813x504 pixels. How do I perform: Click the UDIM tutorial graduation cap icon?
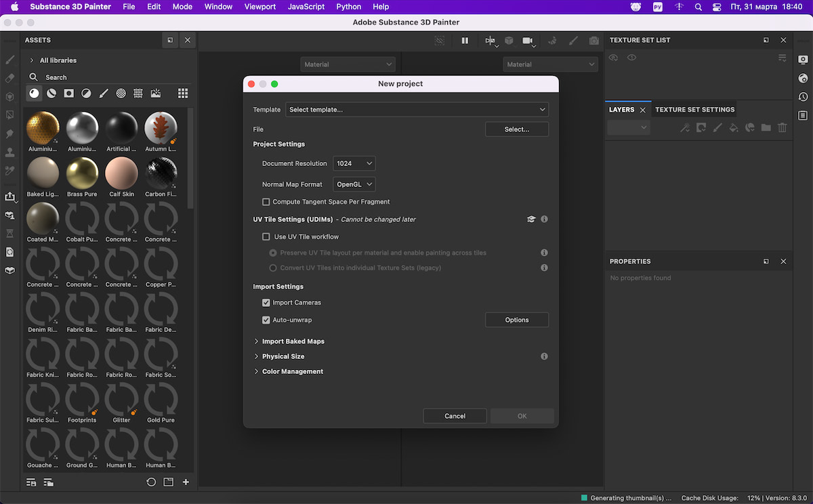tap(531, 219)
